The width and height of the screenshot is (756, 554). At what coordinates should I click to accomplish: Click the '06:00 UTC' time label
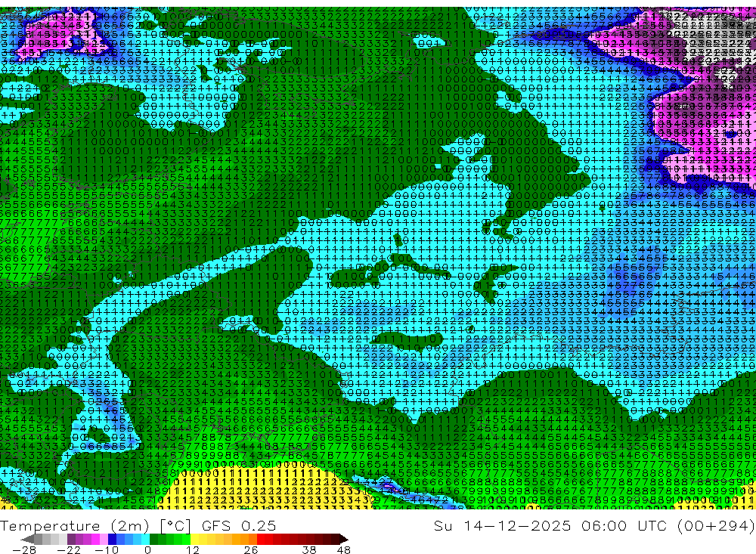tap(626, 525)
